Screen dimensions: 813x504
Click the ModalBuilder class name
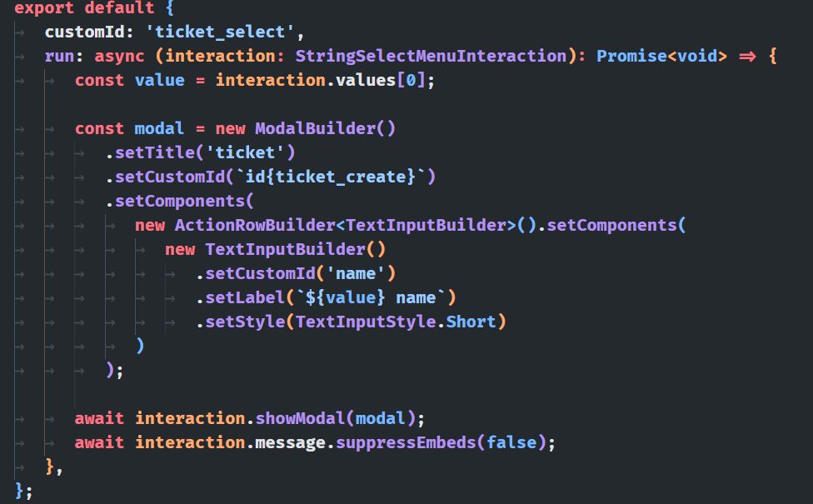point(316,129)
